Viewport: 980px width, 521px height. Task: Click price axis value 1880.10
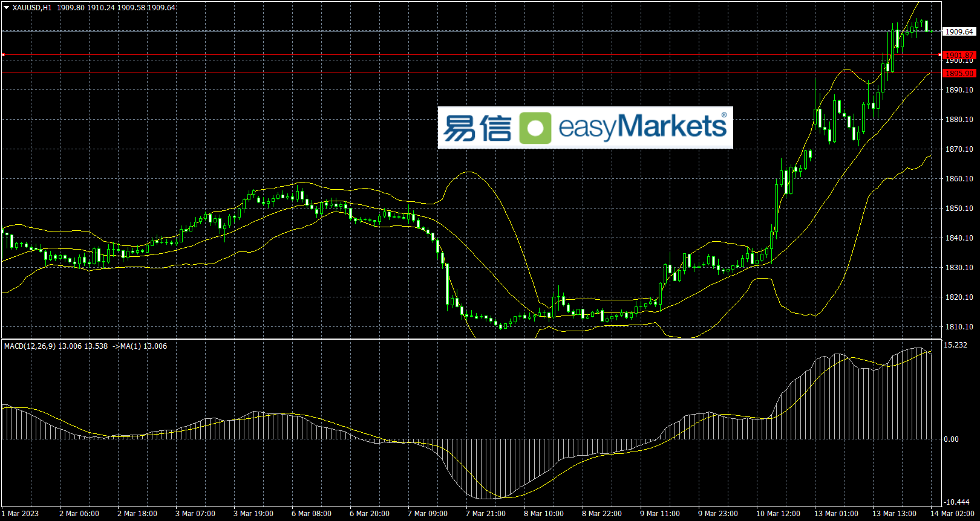pos(959,120)
